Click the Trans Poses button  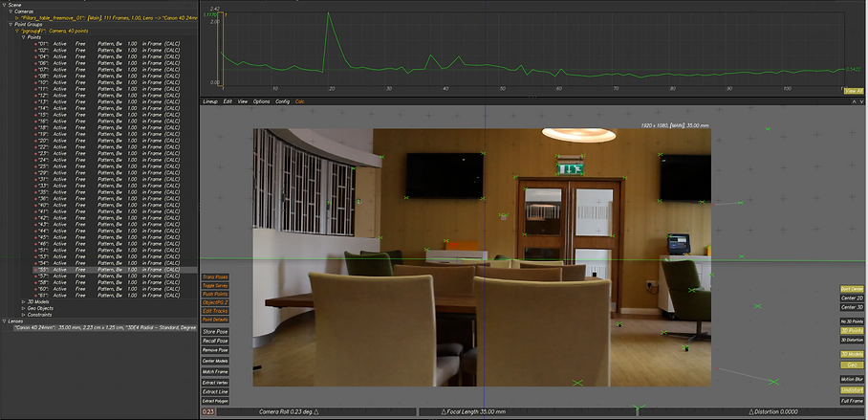(x=215, y=277)
